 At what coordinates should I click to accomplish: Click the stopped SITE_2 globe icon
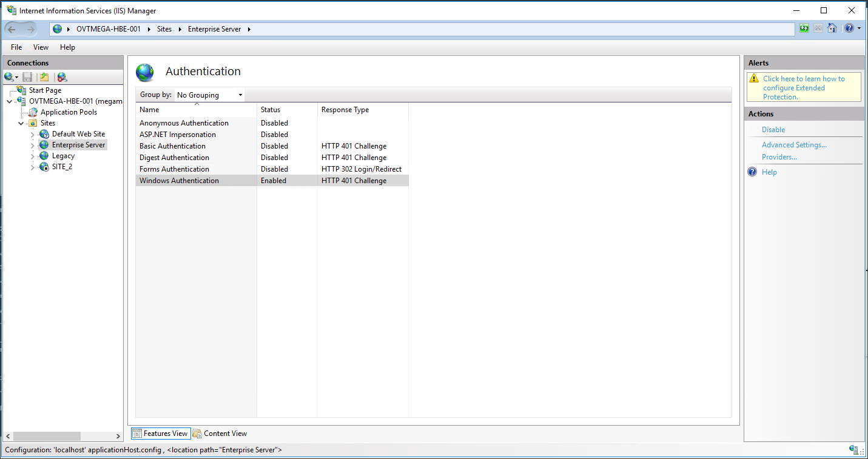(x=44, y=167)
